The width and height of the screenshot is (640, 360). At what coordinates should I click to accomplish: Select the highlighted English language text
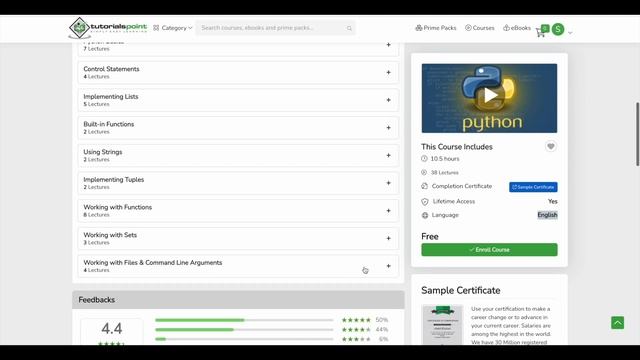(x=547, y=215)
